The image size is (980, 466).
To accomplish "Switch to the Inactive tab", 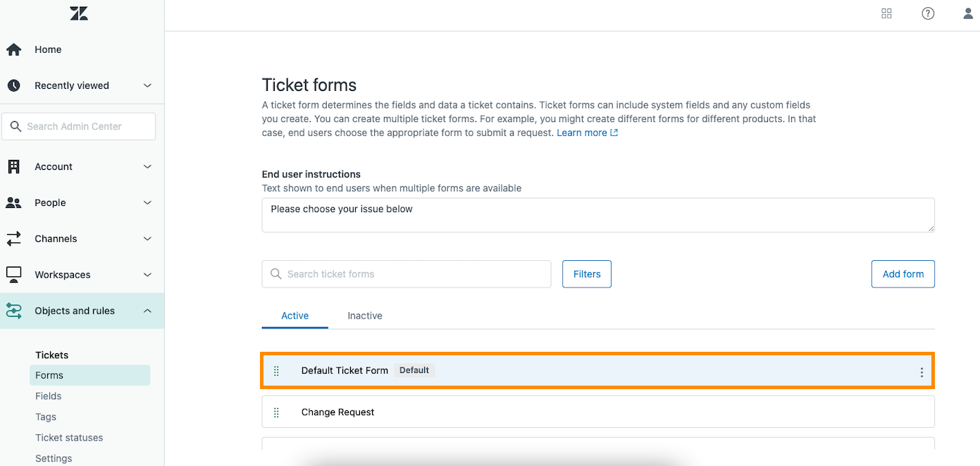I will (x=365, y=316).
